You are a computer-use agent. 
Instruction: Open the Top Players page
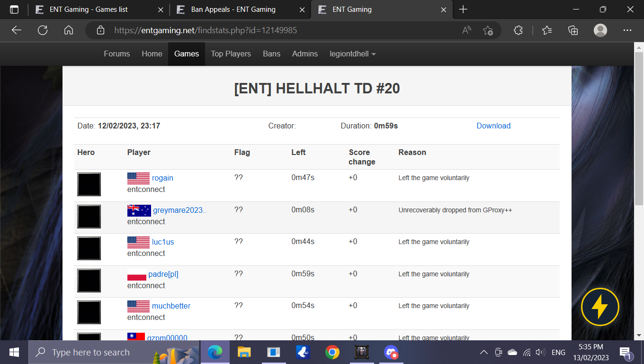click(x=231, y=54)
